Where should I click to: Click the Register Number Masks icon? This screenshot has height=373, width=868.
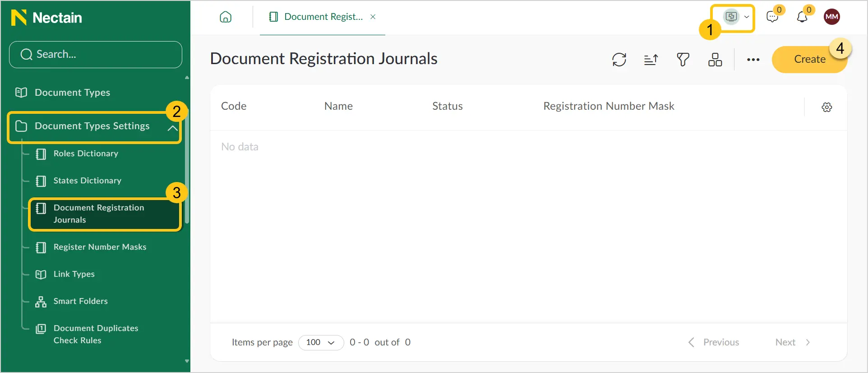pyautogui.click(x=41, y=247)
